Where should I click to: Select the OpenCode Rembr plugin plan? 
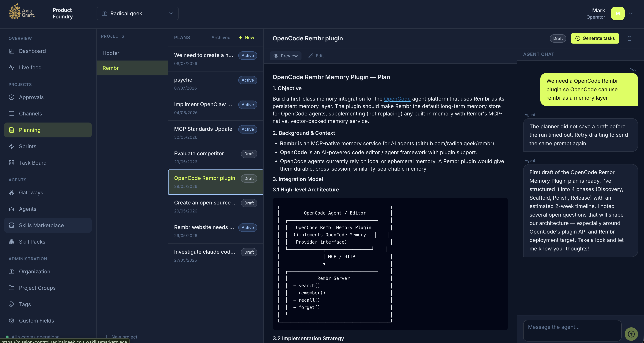tap(216, 182)
